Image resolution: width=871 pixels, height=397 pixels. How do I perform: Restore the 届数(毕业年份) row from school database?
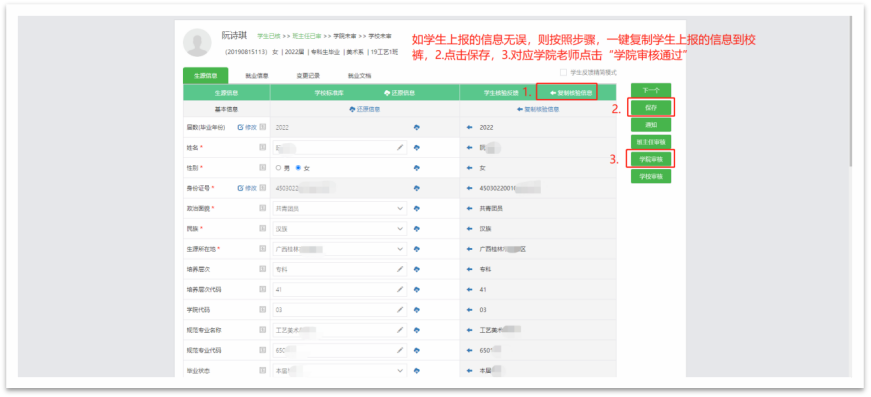[417, 127]
